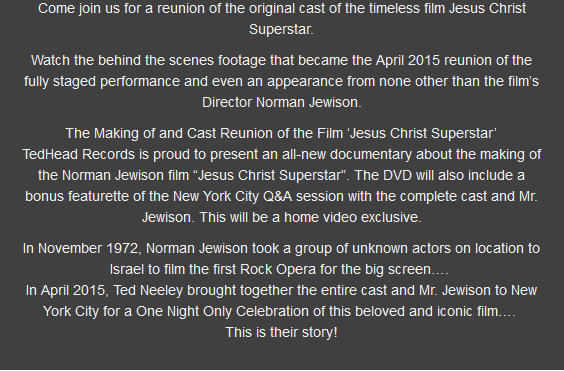Click the standalone word "Superstar." on line two
Image resolution: width=564 pixels, height=371 pixels.
[x=281, y=30]
